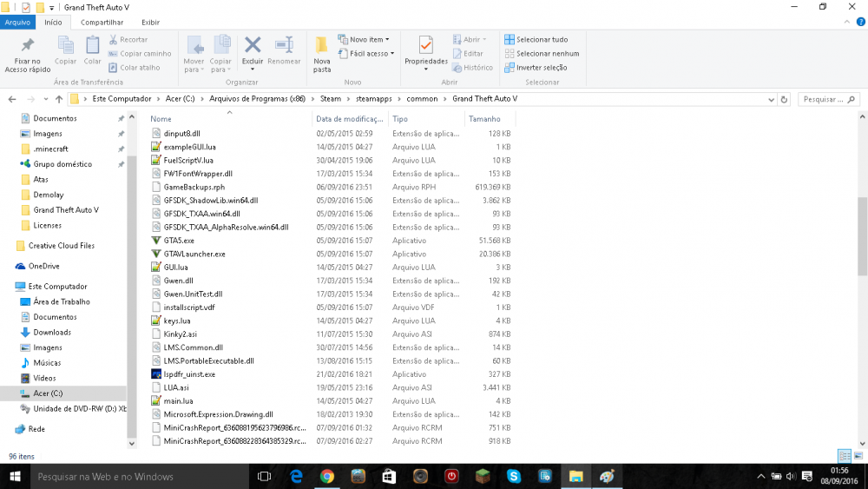Viewport: 868px width, 489px height.
Task: Open the Fácil acesso dropdown
Action: (372, 53)
